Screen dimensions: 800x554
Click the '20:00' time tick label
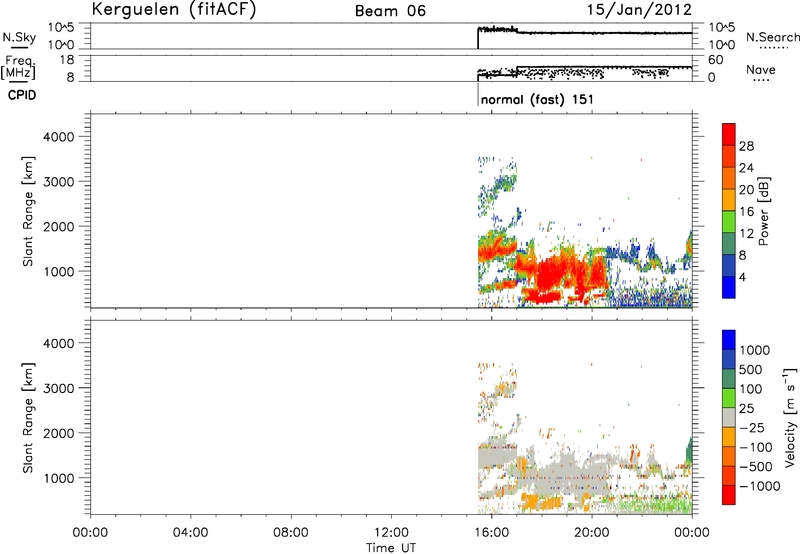point(592,533)
